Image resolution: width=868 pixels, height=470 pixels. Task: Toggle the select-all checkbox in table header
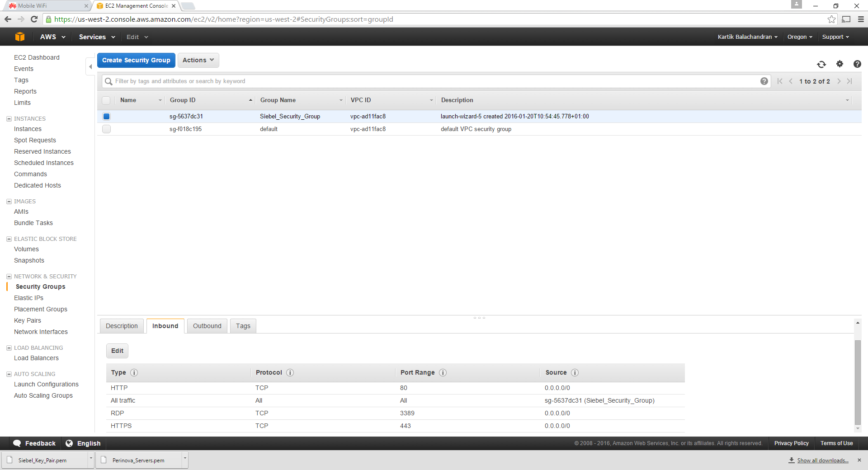point(106,100)
